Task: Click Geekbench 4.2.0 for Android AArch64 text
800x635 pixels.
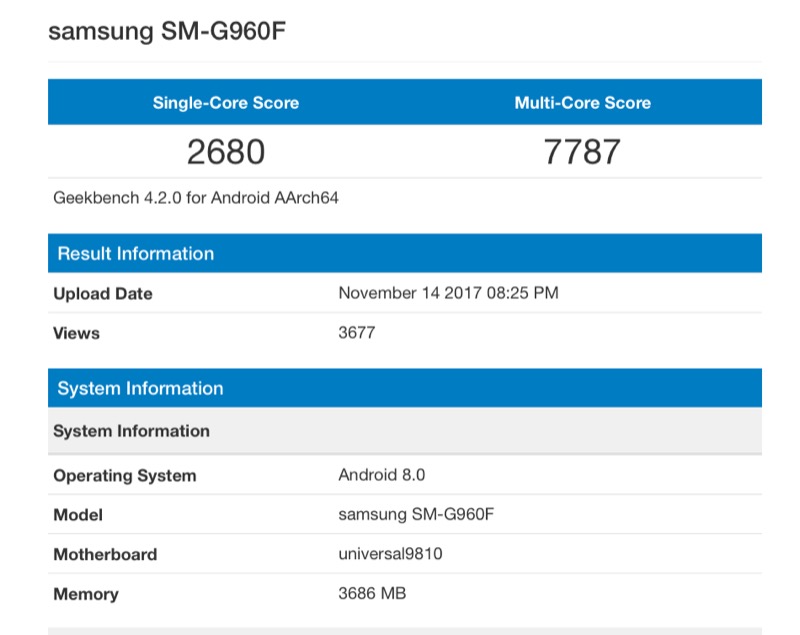Action: click(x=196, y=198)
